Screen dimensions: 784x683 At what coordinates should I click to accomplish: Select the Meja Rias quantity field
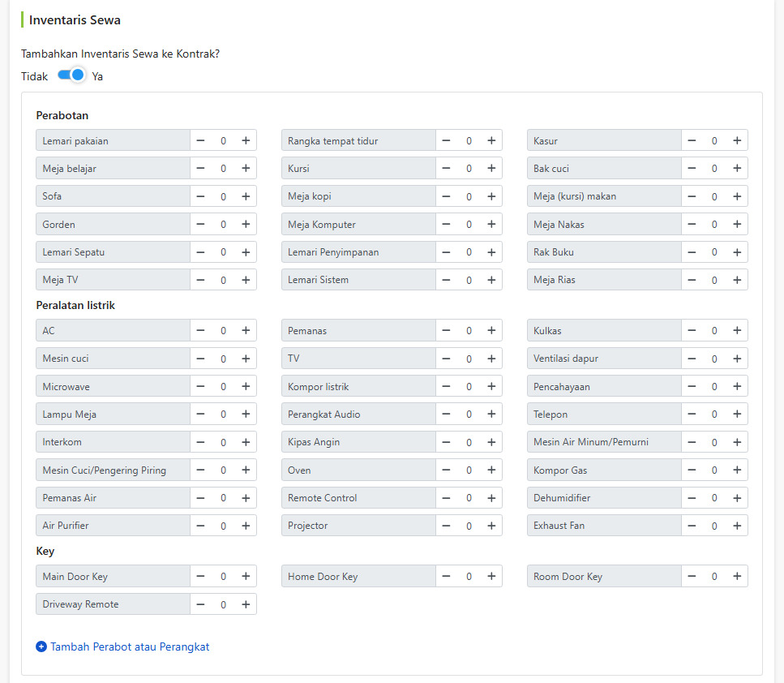coord(714,280)
